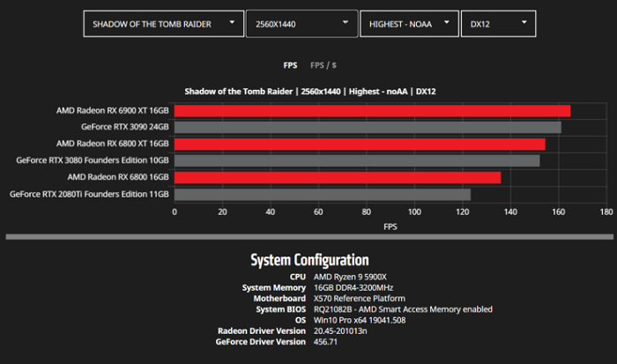Open the Shadow of the Tomb Raider game dropdown
Screen dimensions: 617x364
pos(163,24)
